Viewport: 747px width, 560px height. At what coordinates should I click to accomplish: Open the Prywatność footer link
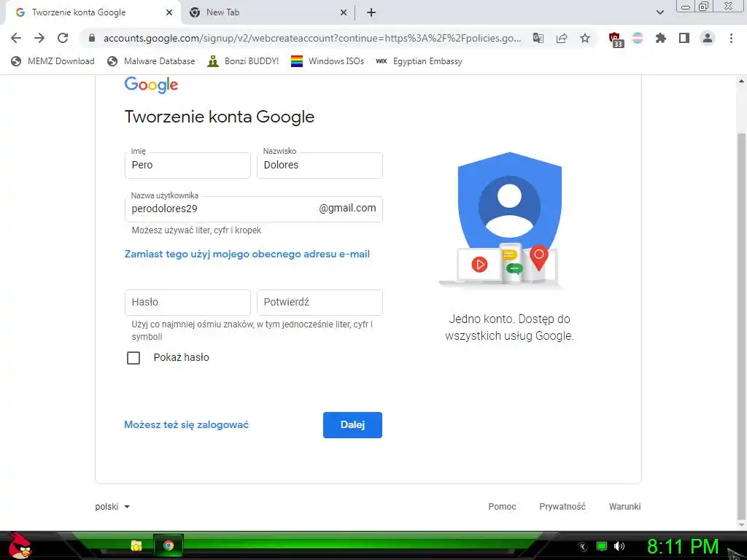pos(562,507)
